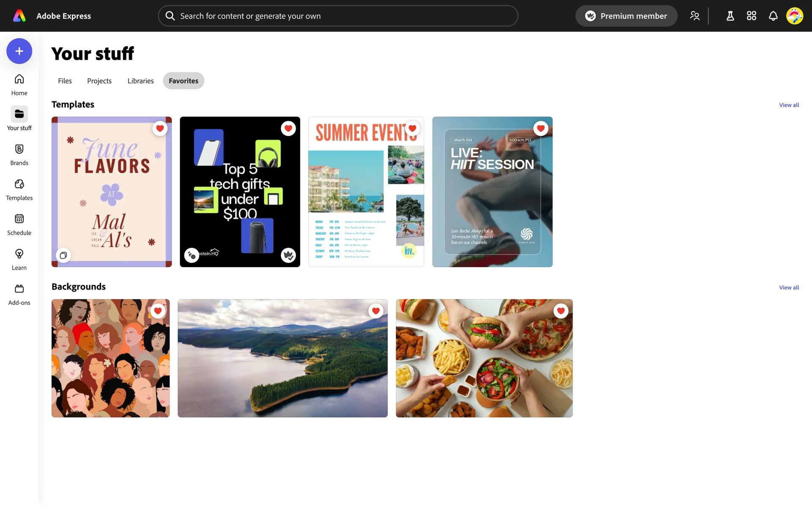Open the beaker labs icon
This screenshot has width=812, height=508.
(730, 16)
